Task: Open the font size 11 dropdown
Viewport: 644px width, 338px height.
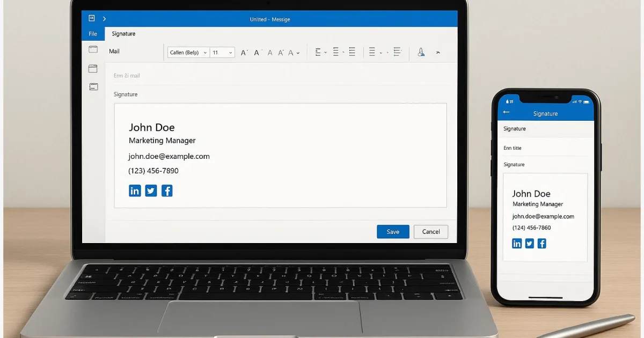Action: [223, 52]
